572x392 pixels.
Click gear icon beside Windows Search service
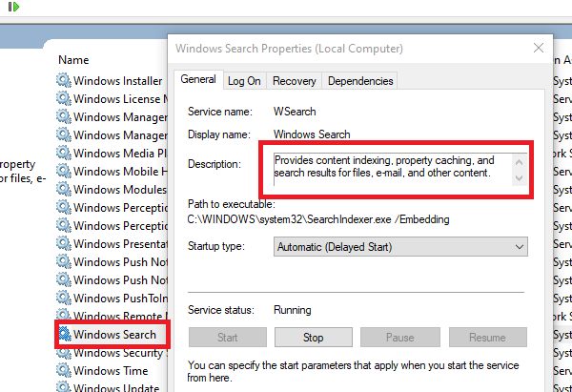(x=64, y=335)
